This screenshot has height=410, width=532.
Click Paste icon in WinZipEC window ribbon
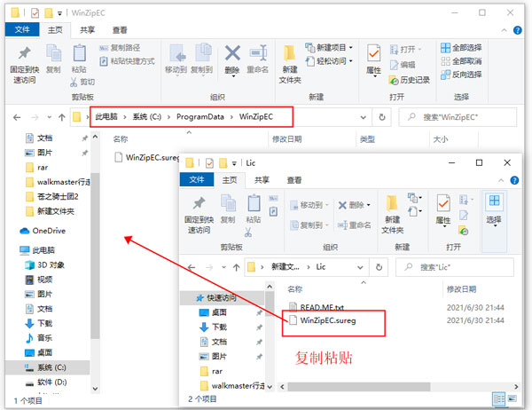pos(79,59)
